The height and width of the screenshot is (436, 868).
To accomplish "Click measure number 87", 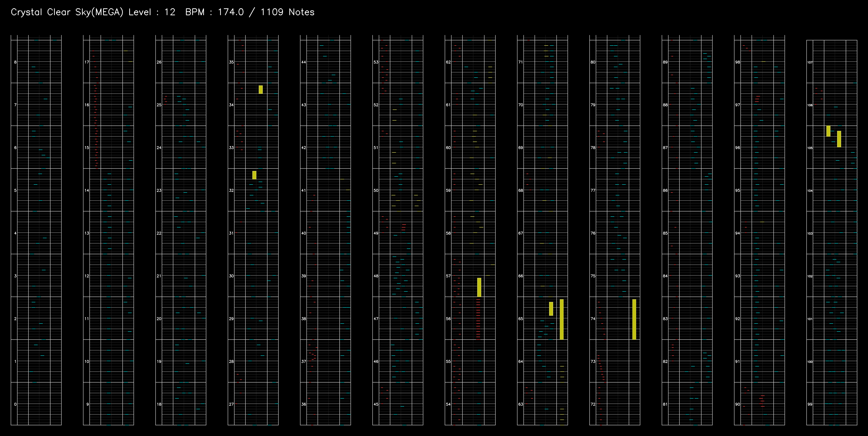I will click(x=665, y=148).
